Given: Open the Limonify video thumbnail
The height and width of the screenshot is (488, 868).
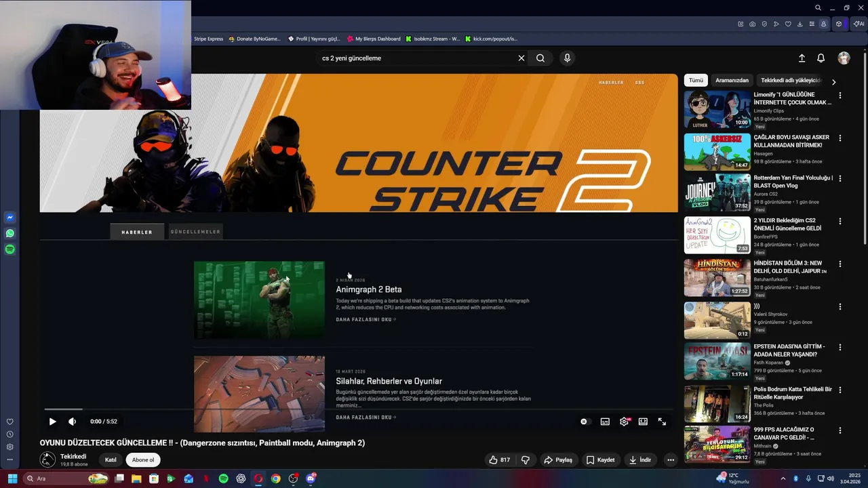Looking at the screenshot, I should 717,110.
